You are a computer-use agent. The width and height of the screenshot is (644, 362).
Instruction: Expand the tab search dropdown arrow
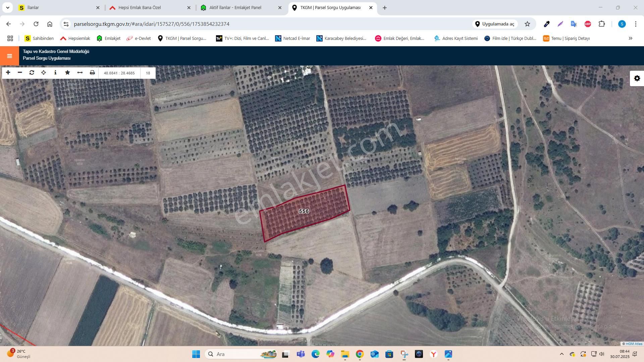tap(7, 7)
